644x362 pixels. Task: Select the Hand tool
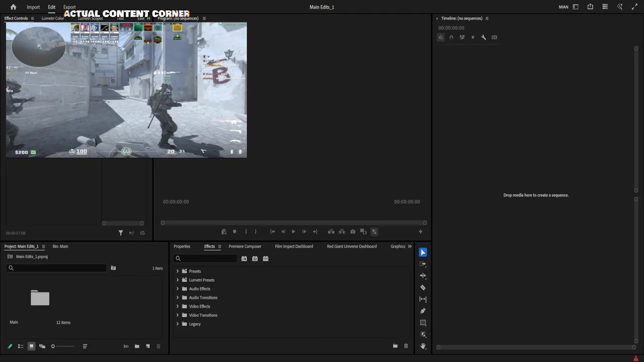(423, 346)
